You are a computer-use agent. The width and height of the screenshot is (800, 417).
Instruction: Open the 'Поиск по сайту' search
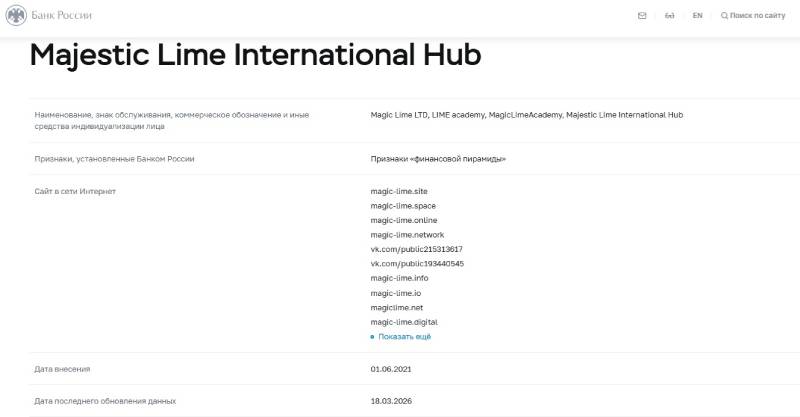pyautogui.click(x=753, y=16)
